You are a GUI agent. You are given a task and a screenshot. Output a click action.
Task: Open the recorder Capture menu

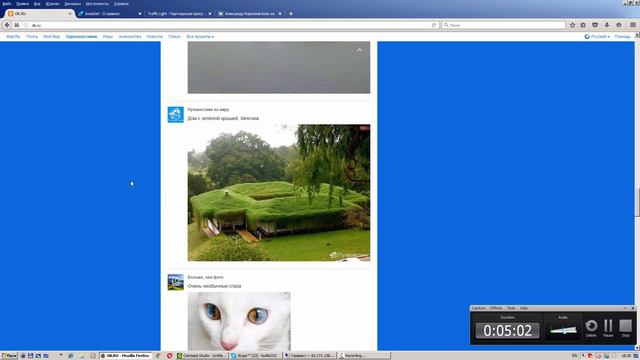[478, 308]
